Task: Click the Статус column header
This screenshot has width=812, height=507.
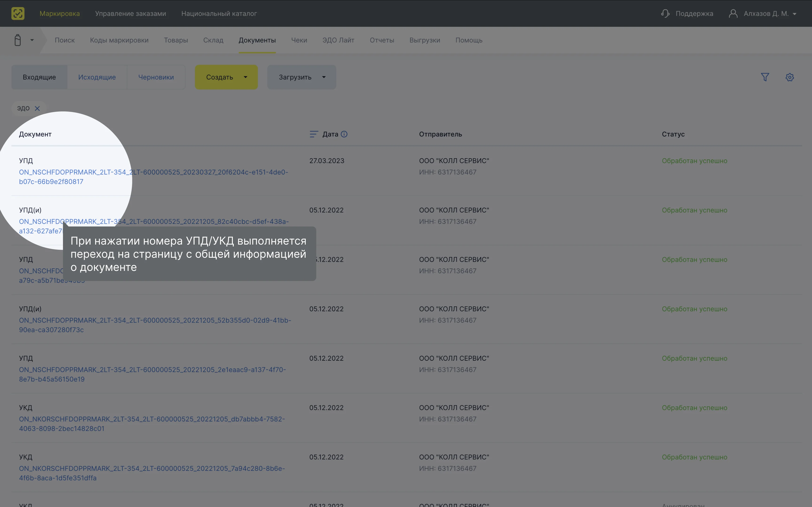Action: tap(673, 134)
